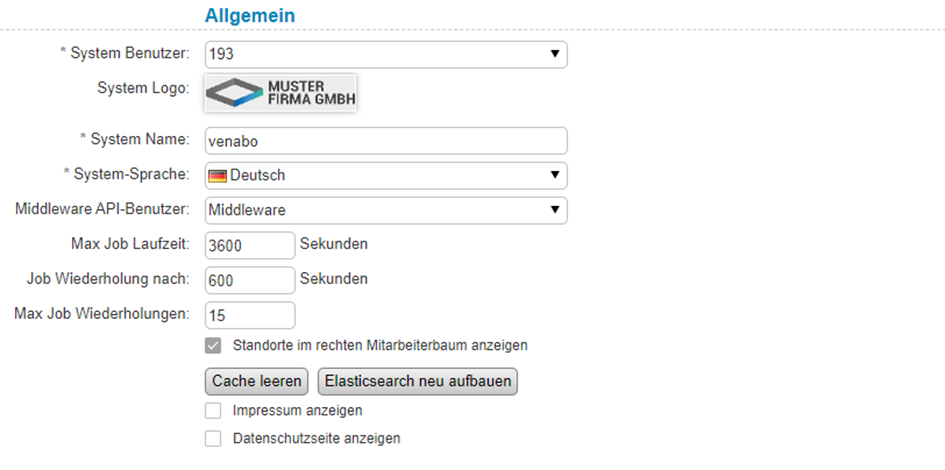Open the System Benutzer dropdown showing 193
Image resolution: width=945 pixels, height=470 pixels.
click(x=385, y=54)
